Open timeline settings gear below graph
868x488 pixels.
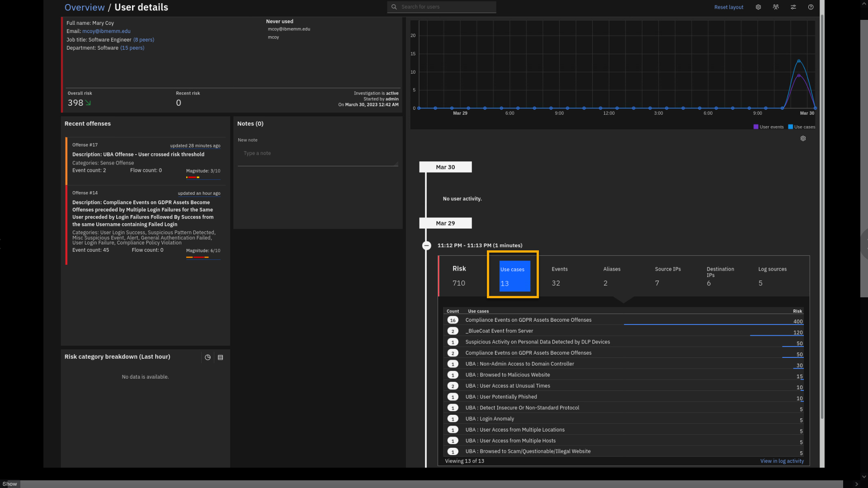pyautogui.click(x=803, y=139)
